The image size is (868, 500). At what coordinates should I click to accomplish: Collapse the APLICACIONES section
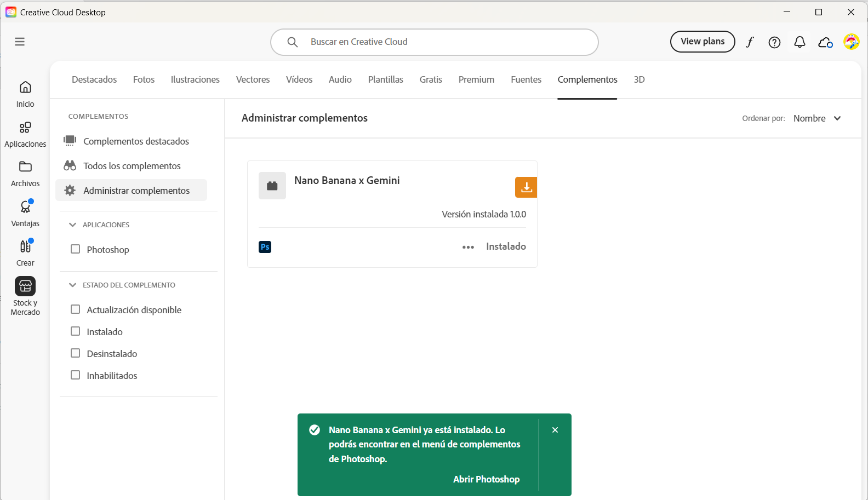(72, 225)
